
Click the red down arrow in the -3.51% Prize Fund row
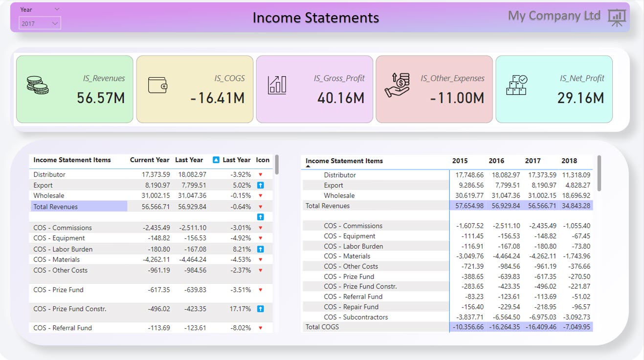(261, 290)
